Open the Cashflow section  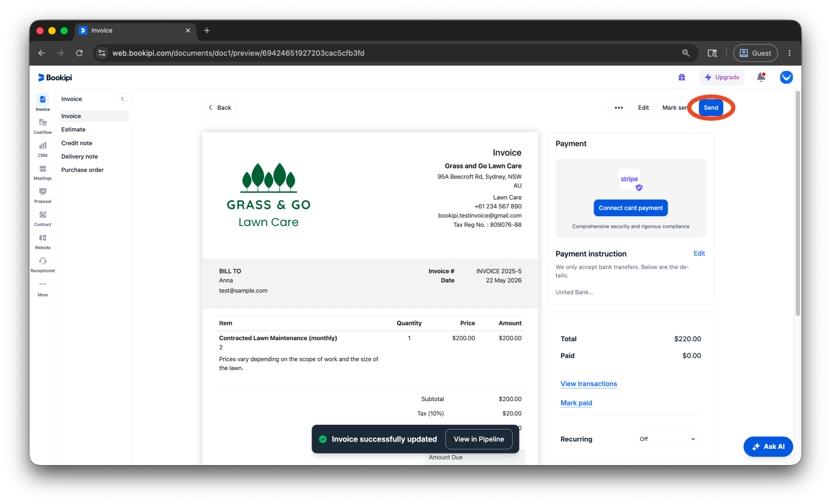tap(43, 126)
